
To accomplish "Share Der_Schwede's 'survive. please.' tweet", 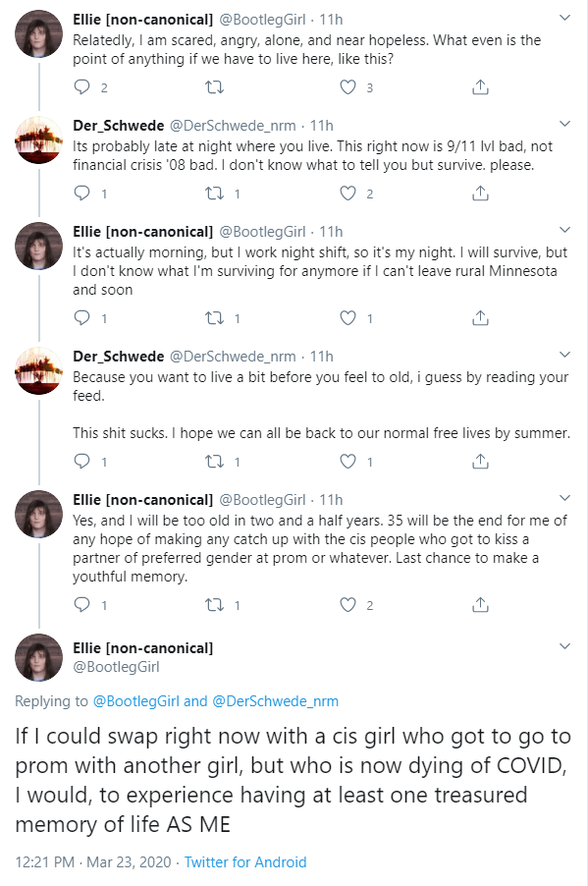I will (480, 194).
